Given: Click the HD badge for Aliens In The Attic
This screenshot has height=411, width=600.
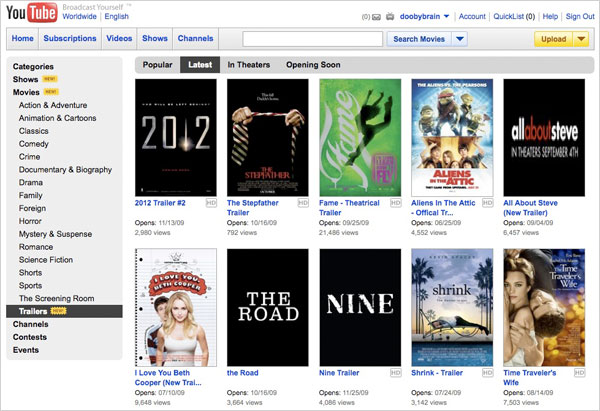Looking at the screenshot, I should (x=488, y=203).
